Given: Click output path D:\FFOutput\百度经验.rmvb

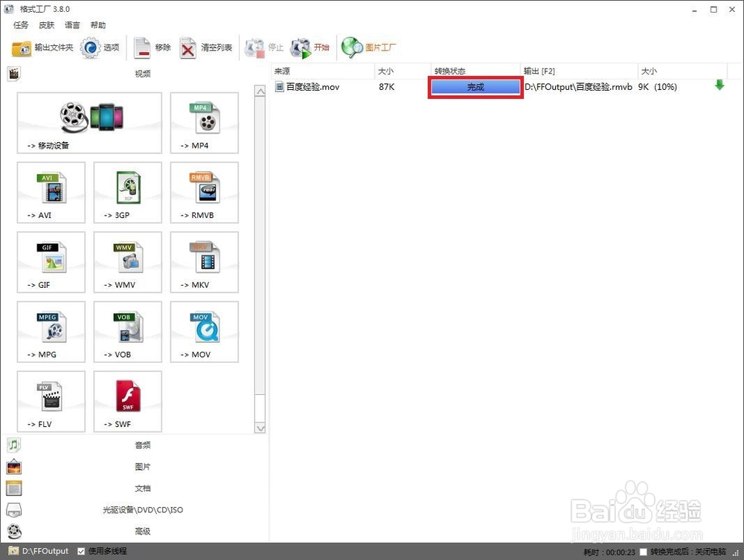Looking at the screenshot, I should click(578, 87).
